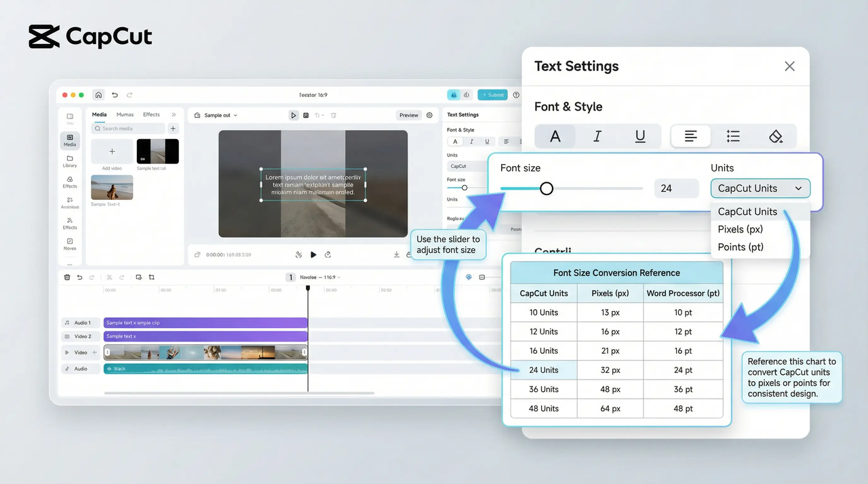The image size is (868, 484).
Task: Click undo in the timeline toolbar
Action: click(x=79, y=277)
